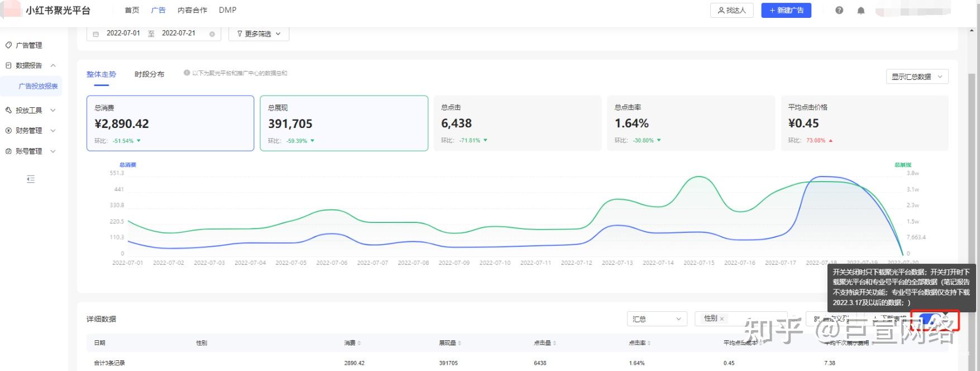Remove the 性别 tag with its x
The height and width of the screenshot is (371, 980).
(x=722, y=319)
